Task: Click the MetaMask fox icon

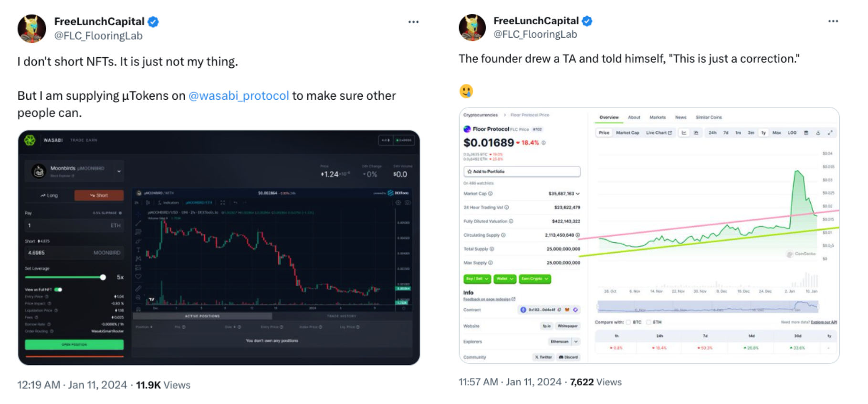Action: coord(567,310)
